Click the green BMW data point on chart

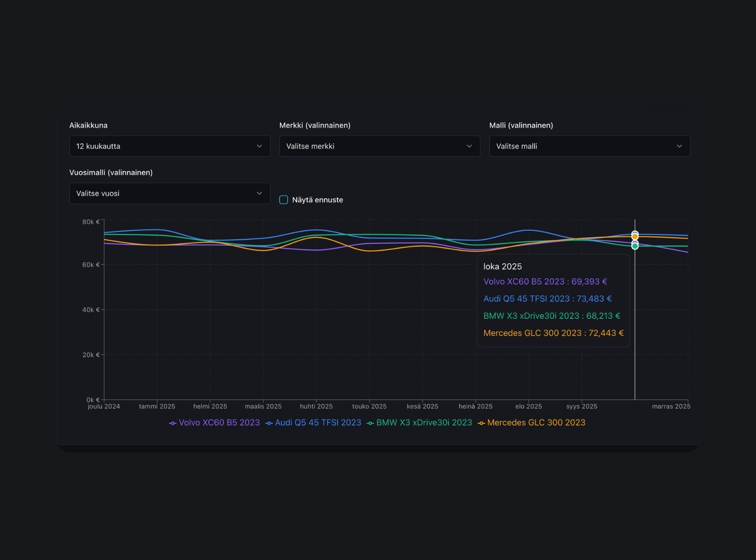click(635, 246)
